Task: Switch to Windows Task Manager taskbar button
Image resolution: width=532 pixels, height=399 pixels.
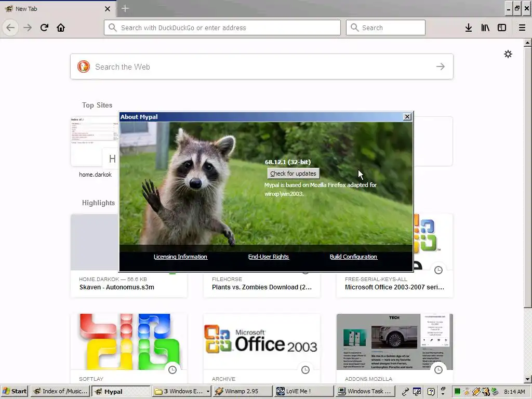Action: coord(364,392)
